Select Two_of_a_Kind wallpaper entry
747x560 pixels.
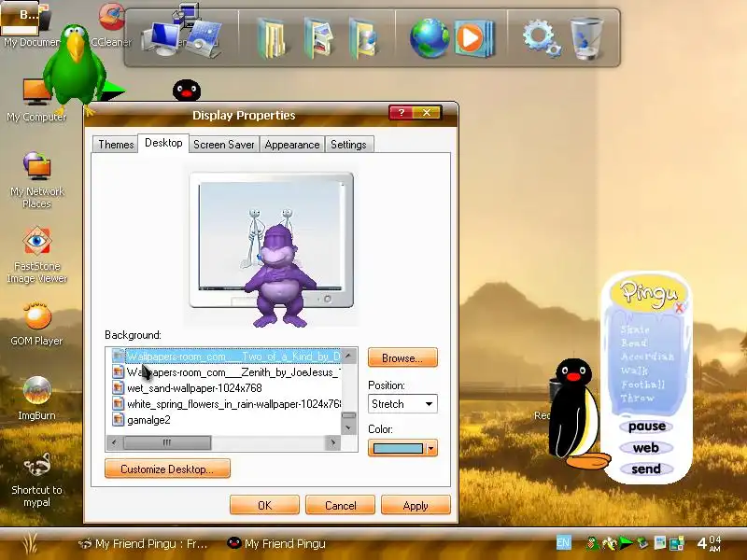[x=226, y=357]
